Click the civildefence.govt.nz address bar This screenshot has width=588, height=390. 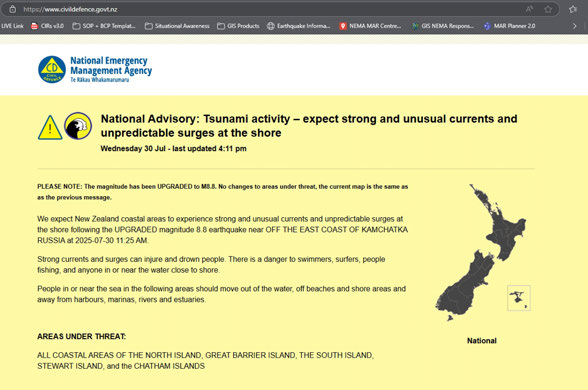point(262,9)
